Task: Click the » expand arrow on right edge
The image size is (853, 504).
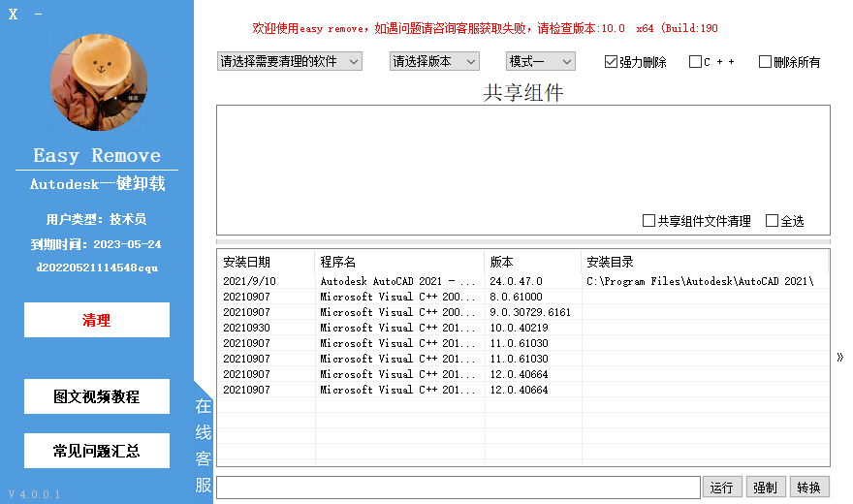Action: click(x=840, y=358)
